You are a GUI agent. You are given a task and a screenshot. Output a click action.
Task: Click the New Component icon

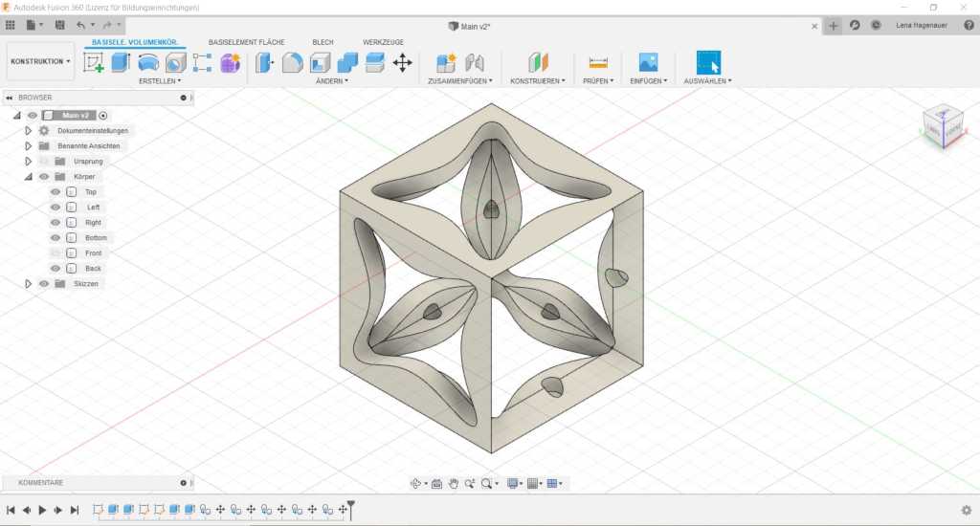click(x=446, y=62)
